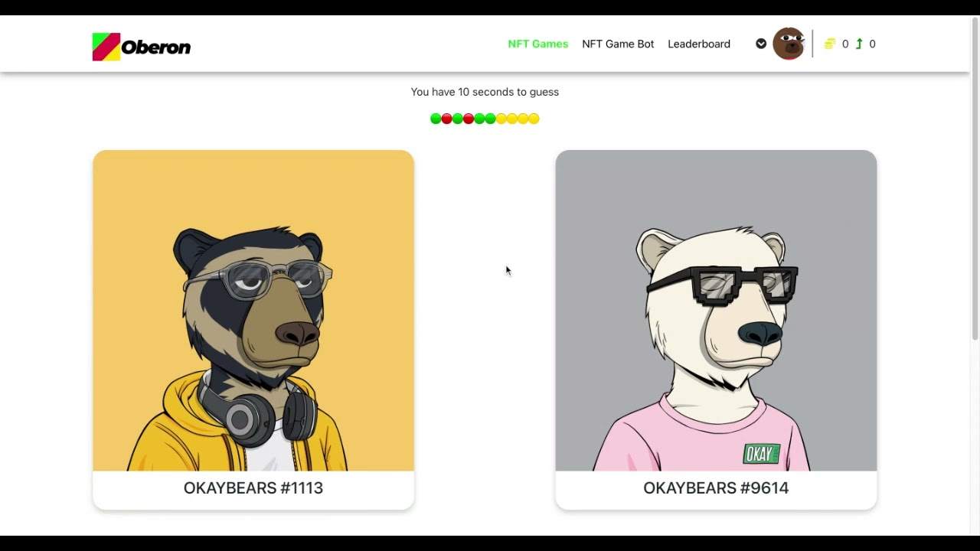Open the NFT Game Bot page
Viewport: 980px width, 551px height.
[x=618, y=44]
